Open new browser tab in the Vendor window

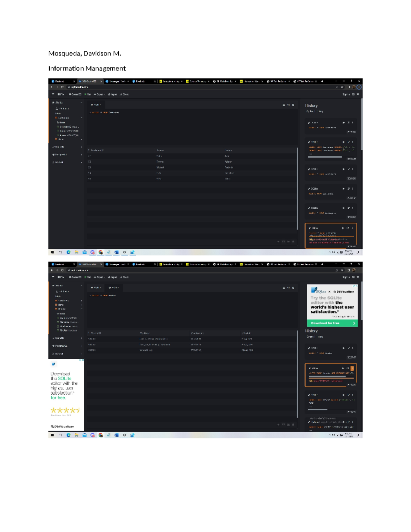tap(322, 264)
